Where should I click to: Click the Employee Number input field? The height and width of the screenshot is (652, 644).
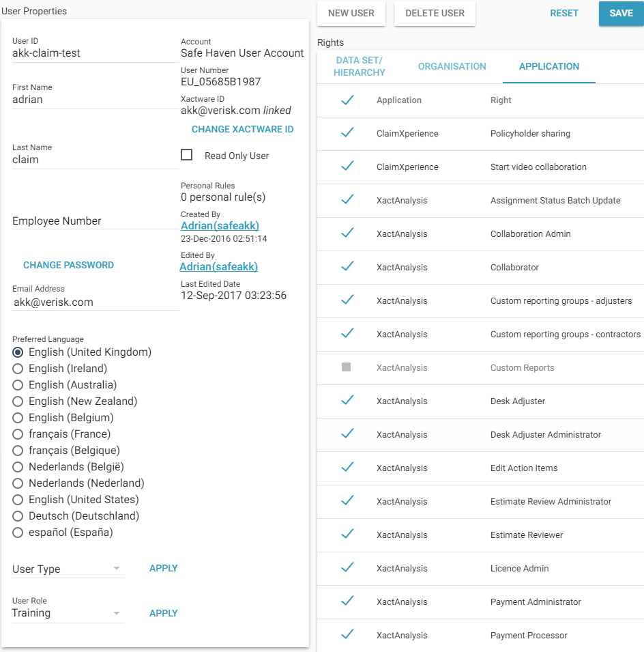(96, 221)
